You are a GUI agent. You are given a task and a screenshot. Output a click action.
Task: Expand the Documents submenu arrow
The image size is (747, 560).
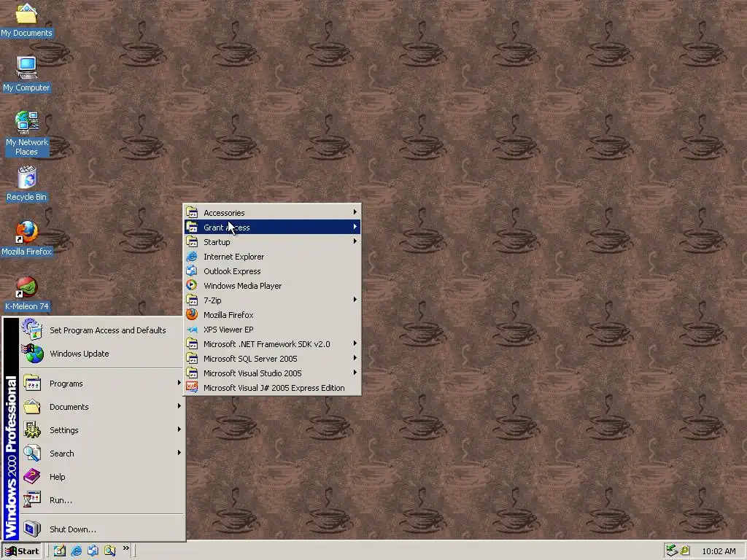[x=179, y=406]
